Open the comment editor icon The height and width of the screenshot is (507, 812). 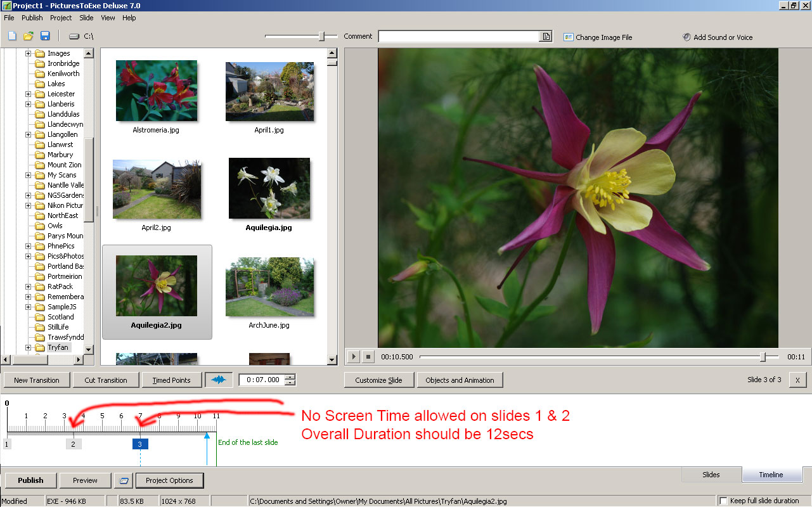pos(546,37)
